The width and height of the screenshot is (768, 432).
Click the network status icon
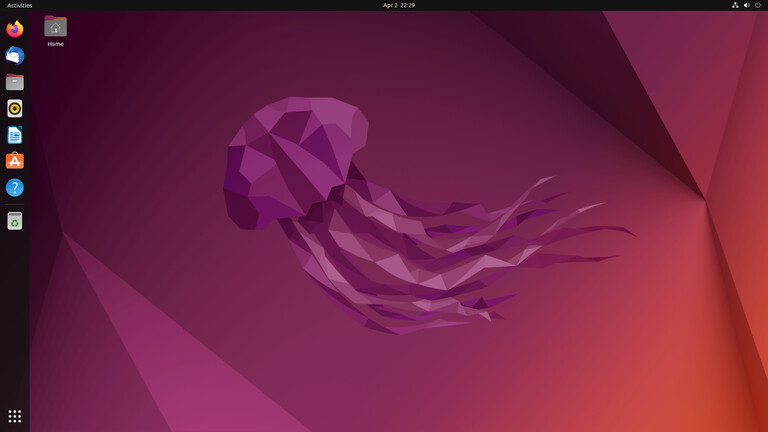coord(735,5)
